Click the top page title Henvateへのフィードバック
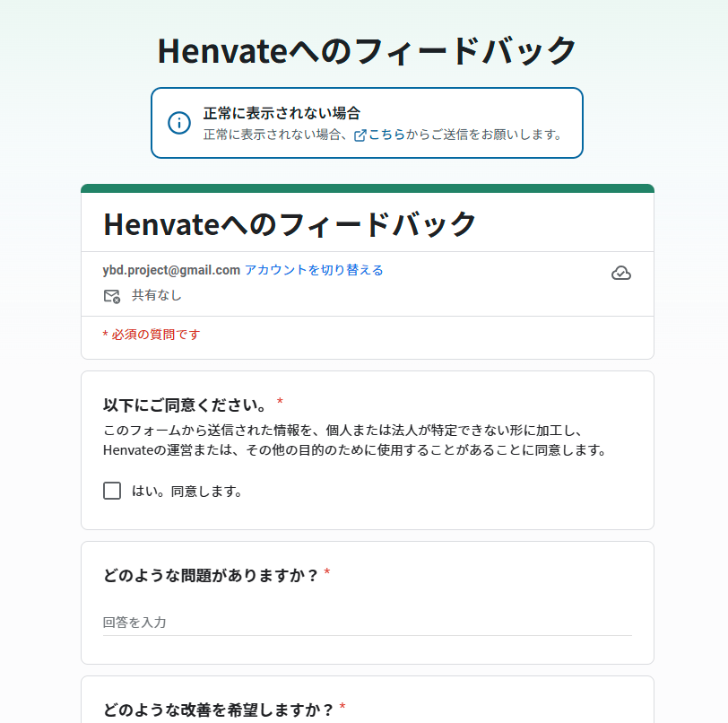The width and height of the screenshot is (728, 723). 368,51
